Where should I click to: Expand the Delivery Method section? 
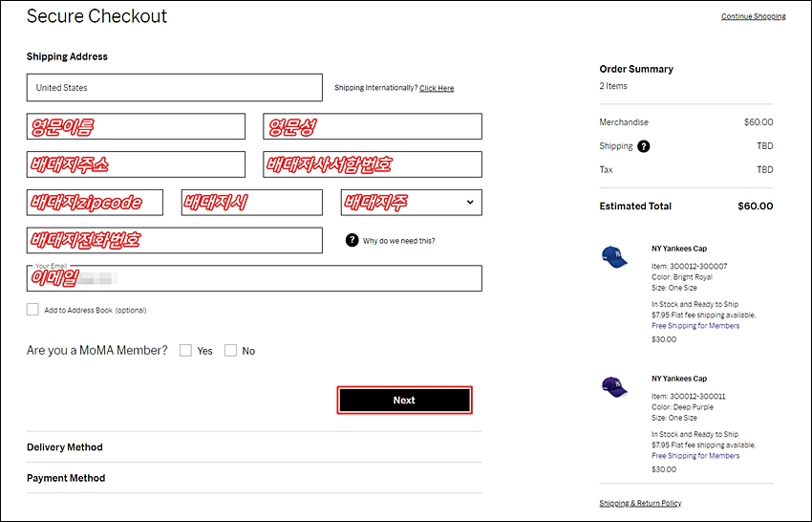pos(254,446)
